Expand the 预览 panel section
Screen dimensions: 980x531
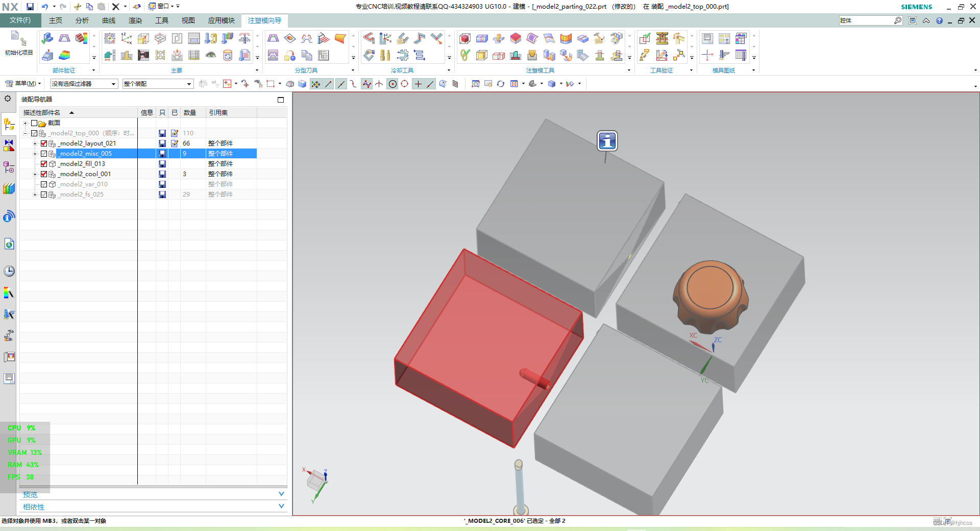pyautogui.click(x=153, y=494)
